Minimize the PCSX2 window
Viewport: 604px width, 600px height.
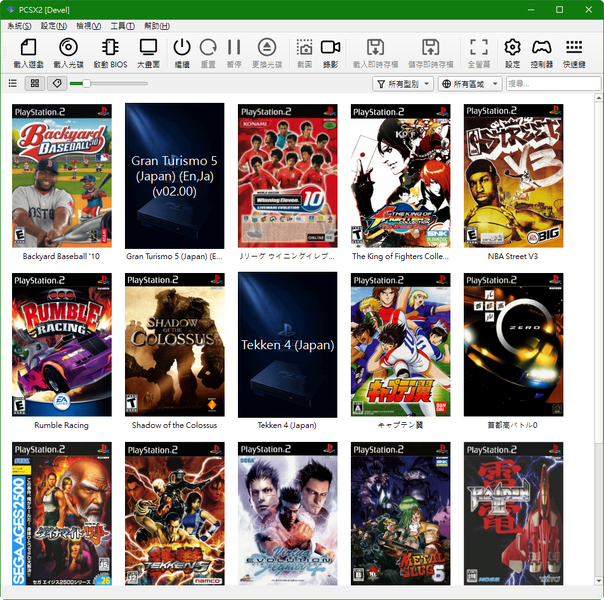[531, 10]
